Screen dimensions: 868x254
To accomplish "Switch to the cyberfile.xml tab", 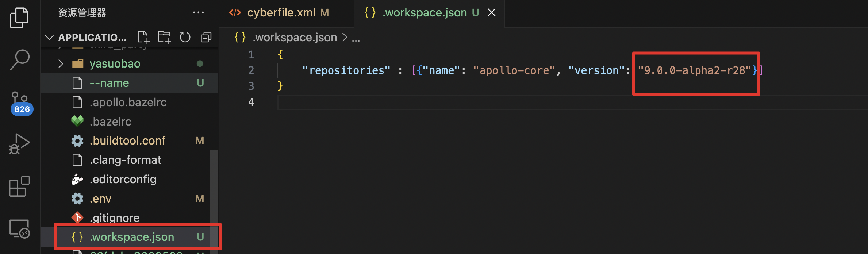I will pos(281,13).
